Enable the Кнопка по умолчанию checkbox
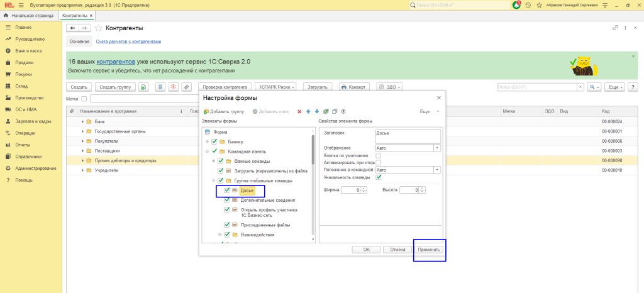The image size is (644, 293). point(378,155)
